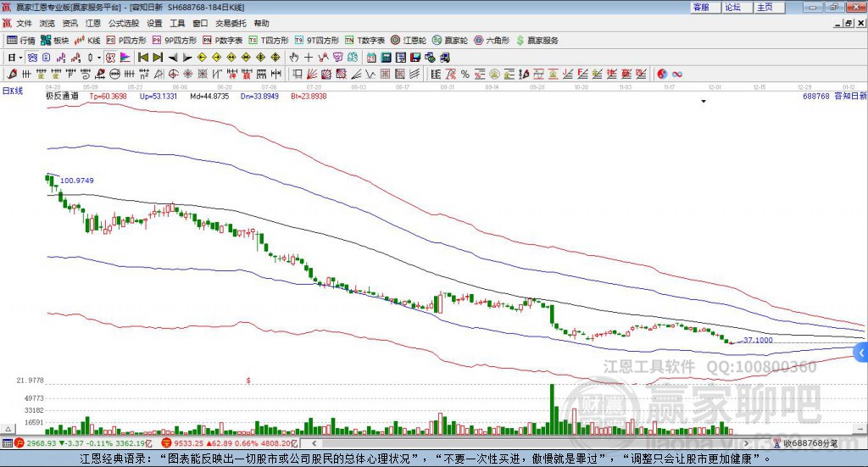Open the 浏览 menu
This screenshot has width=868, height=467.
coord(47,23)
